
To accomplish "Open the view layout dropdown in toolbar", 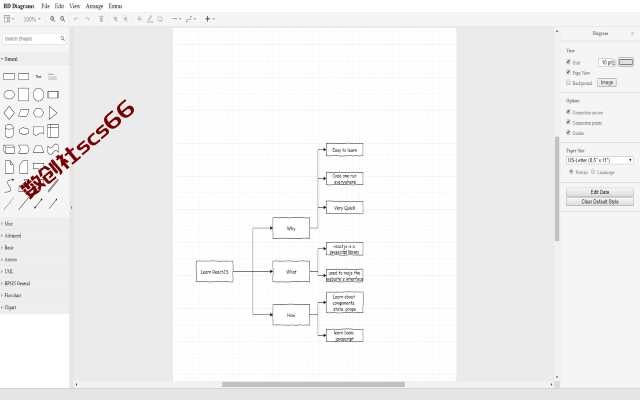I will coord(9,19).
